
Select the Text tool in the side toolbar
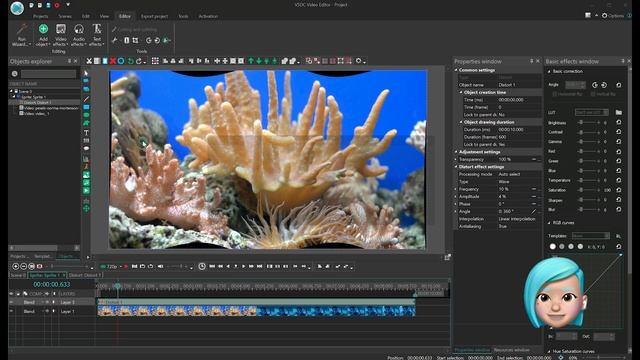click(86, 132)
